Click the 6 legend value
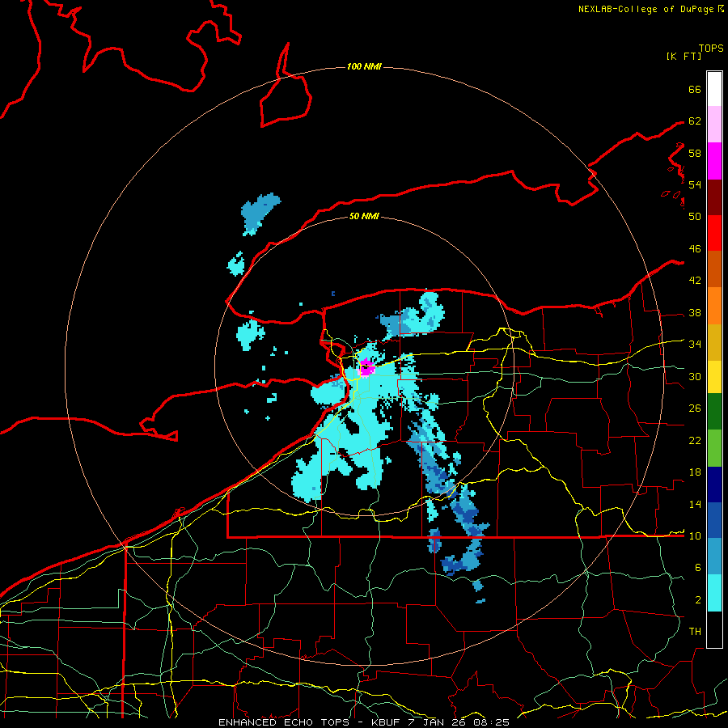The width and height of the screenshot is (728, 728). [x=698, y=567]
